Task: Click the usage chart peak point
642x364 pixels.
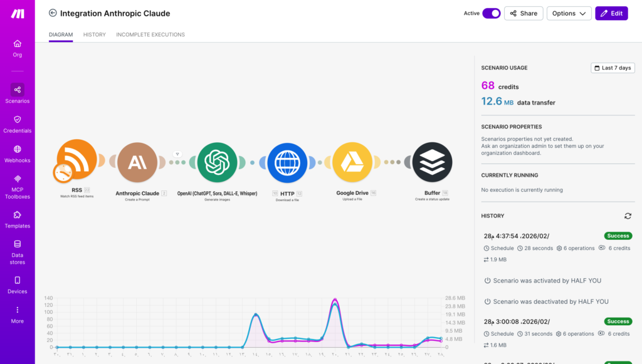Action: [x=335, y=300]
